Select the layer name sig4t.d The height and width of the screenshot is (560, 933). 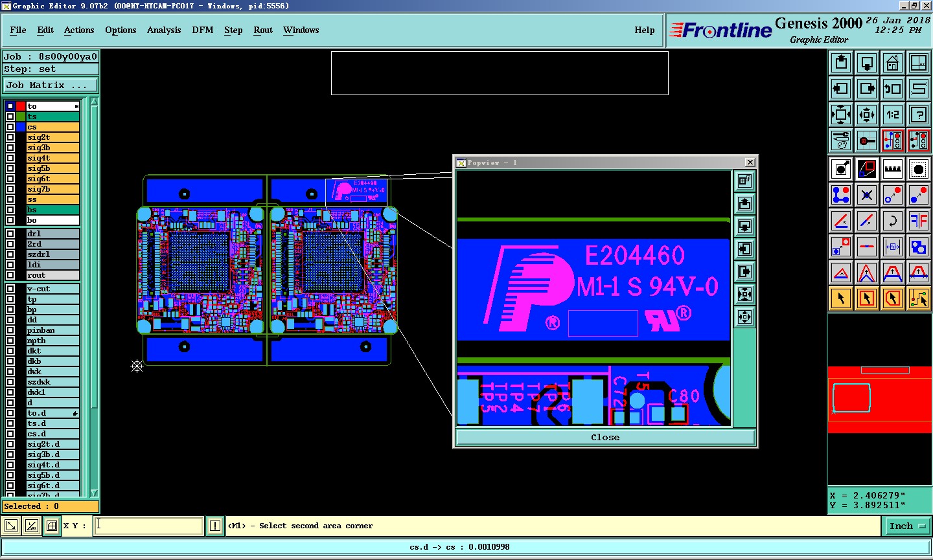(x=52, y=465)
